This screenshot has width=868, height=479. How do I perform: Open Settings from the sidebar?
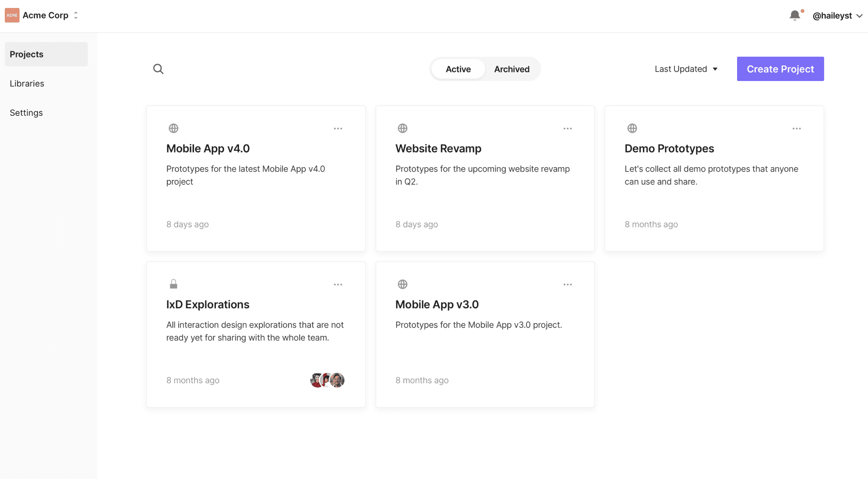click(26, 113)
